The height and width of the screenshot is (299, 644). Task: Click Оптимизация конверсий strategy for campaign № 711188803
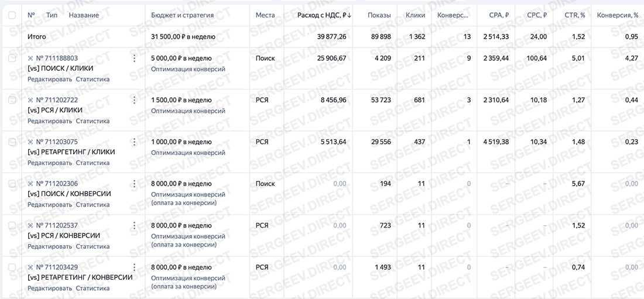point(188,69)
